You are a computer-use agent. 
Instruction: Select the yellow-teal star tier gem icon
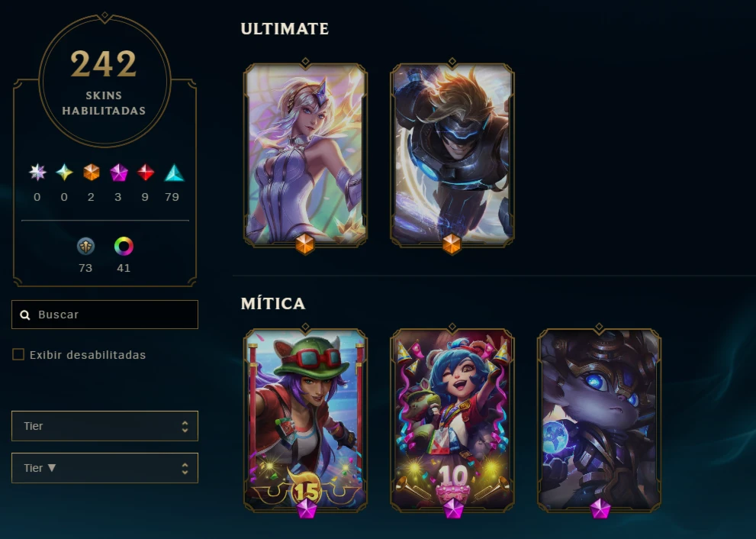click(64, 173)
